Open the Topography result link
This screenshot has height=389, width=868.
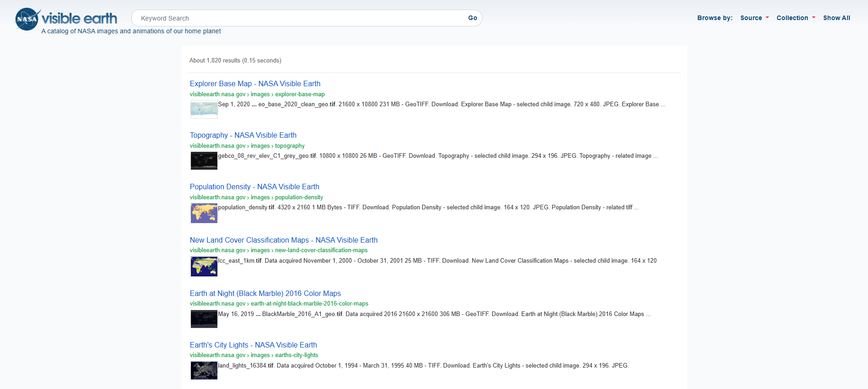click(x=243, y=135)
